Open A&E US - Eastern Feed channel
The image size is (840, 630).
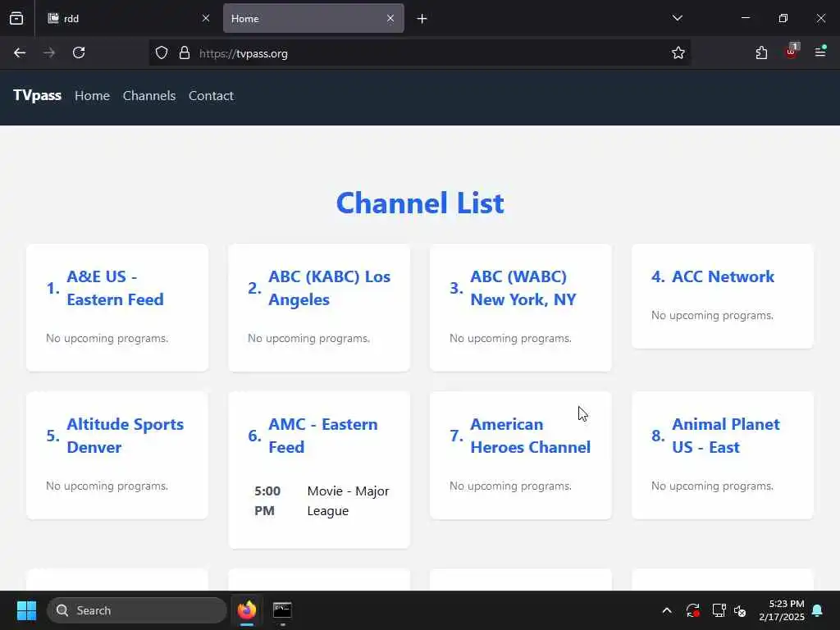click(x=115, y=288)
